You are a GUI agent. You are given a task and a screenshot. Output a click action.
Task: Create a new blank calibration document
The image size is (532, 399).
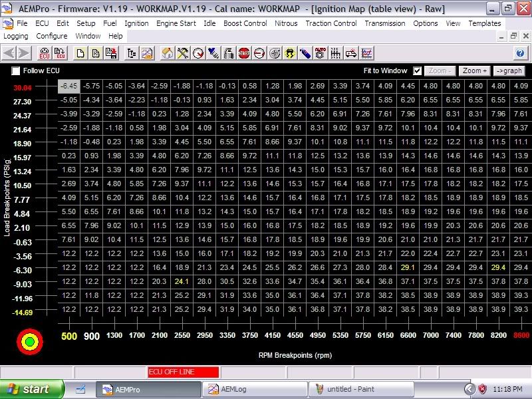(80, 53)
